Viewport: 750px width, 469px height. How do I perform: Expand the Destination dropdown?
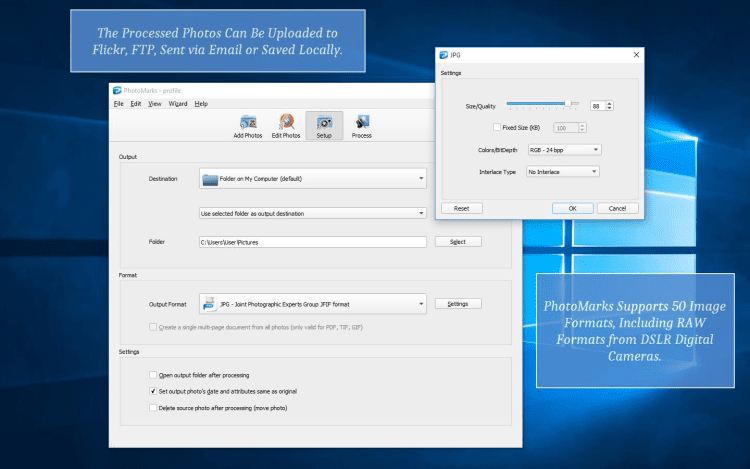click(313, 178)
